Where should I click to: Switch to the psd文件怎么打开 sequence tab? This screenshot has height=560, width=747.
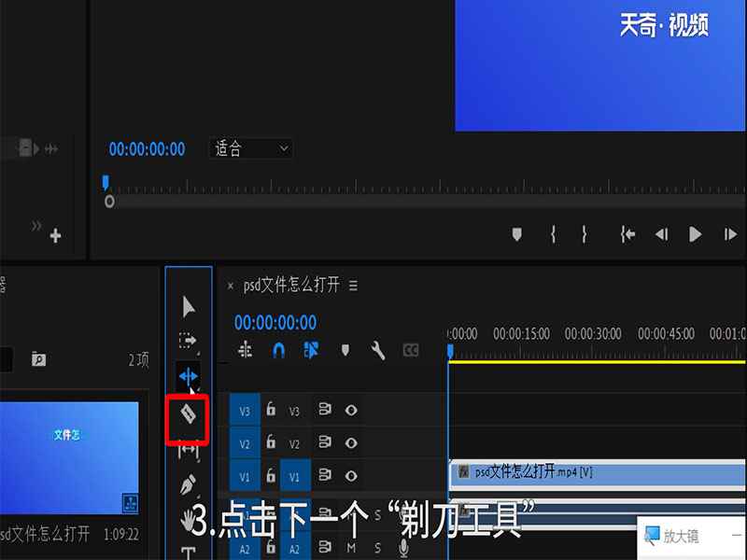pyautogui.click(x=289, y=287)
